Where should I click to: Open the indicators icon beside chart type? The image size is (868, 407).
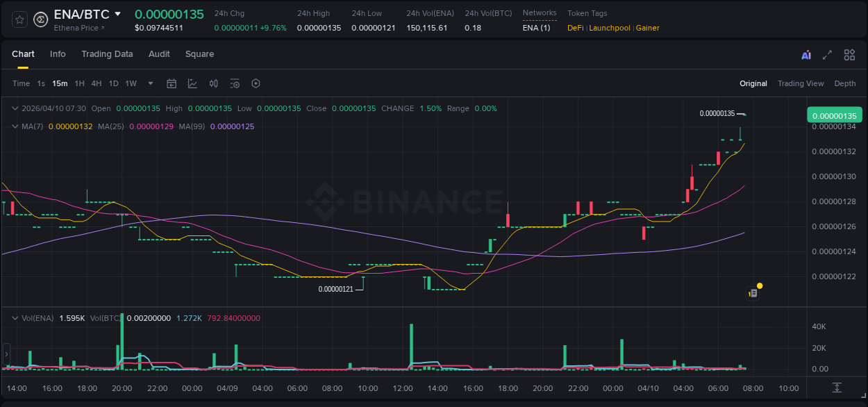(x=213, y=83)
